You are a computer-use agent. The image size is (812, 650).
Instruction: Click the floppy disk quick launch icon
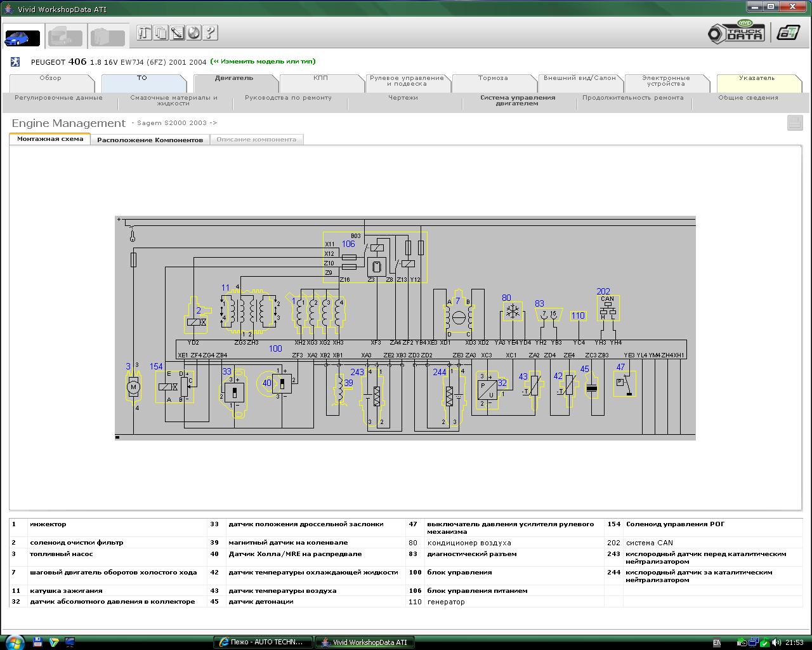(37, 642)
